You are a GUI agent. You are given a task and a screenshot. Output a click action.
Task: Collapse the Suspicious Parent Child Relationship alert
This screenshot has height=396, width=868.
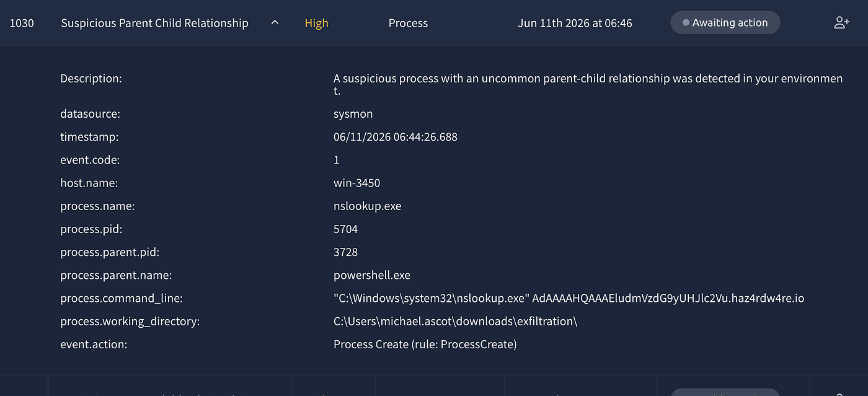[275, 23]
